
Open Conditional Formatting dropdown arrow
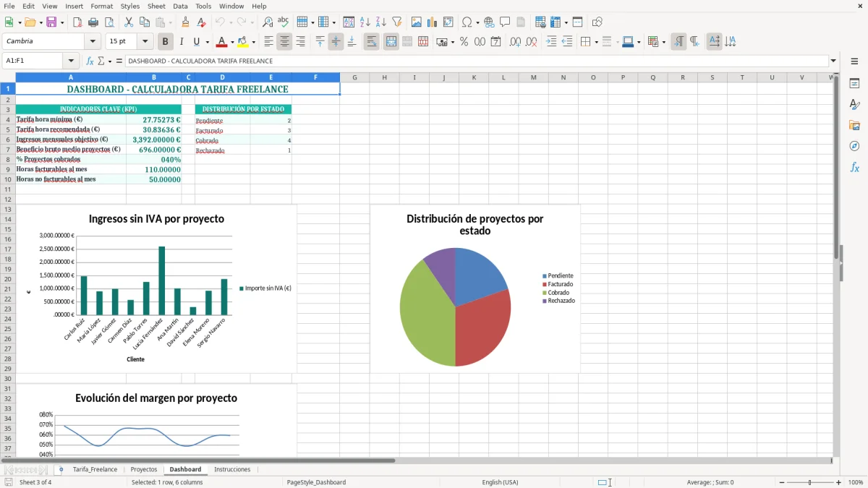[x=663, y=42]
